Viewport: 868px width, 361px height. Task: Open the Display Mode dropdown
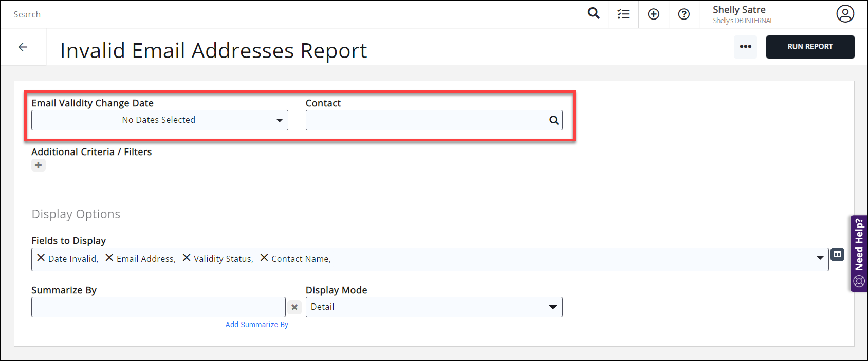434,307
